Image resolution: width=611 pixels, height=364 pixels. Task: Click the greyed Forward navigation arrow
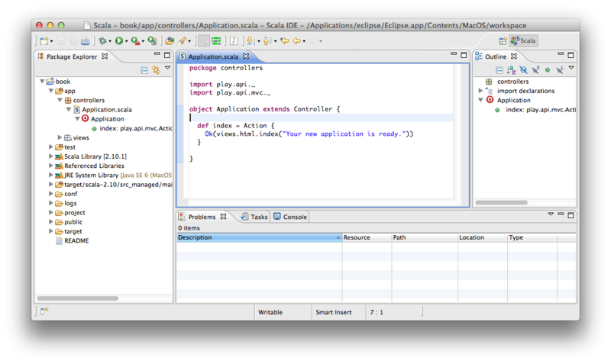pyautogui.click(x=313, y=41)
